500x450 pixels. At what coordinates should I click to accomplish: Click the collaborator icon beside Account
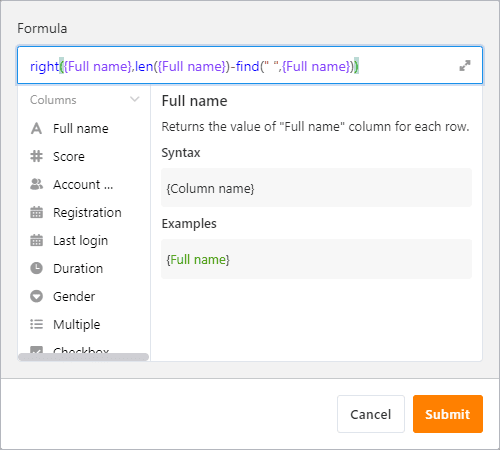36,184
